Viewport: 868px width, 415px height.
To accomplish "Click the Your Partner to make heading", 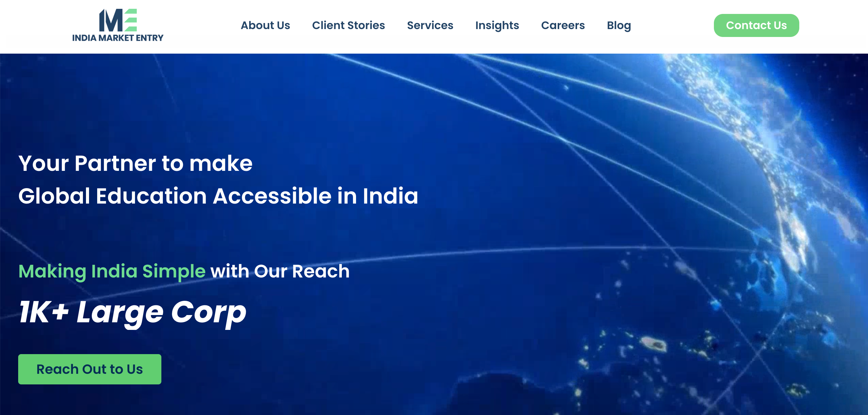I will (135, 164).
